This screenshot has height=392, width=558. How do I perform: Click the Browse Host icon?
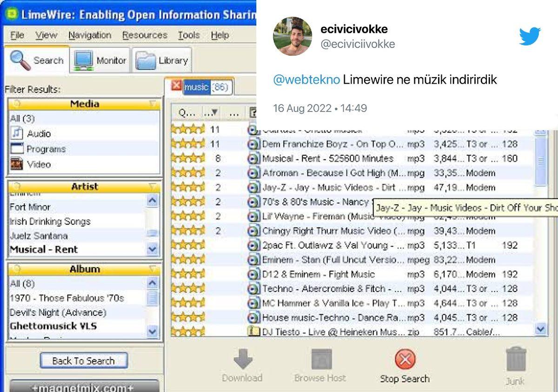pyautogui.click(x=320, y=359)
